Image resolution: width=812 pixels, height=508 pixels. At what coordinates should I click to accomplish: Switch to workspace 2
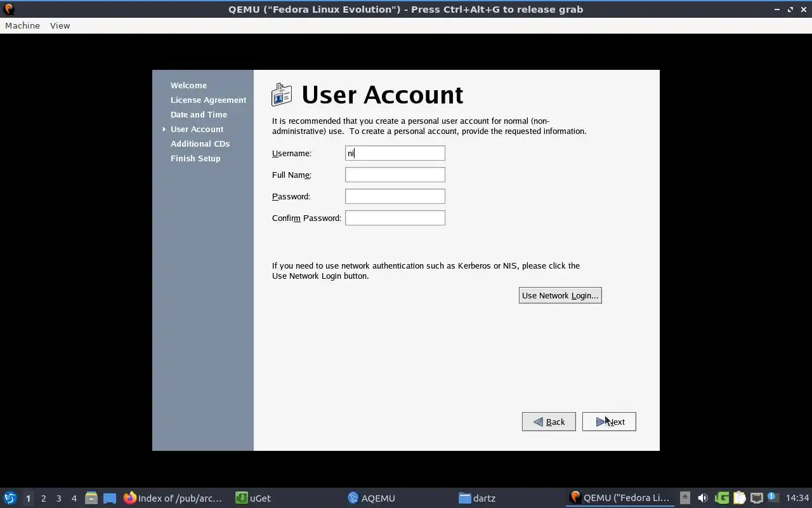(43, 498)
